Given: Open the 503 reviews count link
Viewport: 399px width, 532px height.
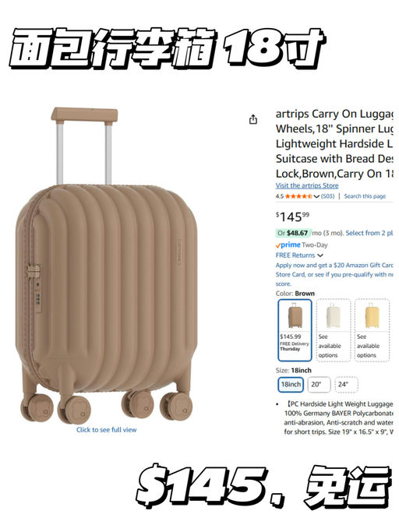Looking at the screenshot, I should coord(327,196).
